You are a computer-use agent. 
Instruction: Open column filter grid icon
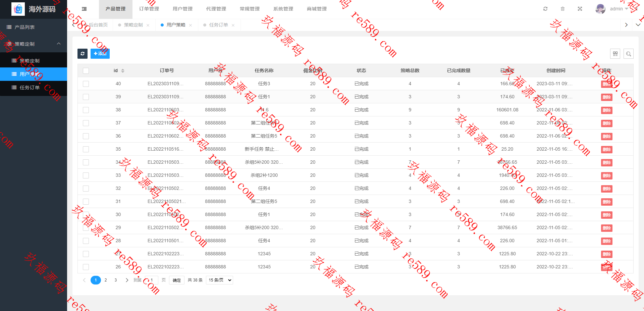615,54
